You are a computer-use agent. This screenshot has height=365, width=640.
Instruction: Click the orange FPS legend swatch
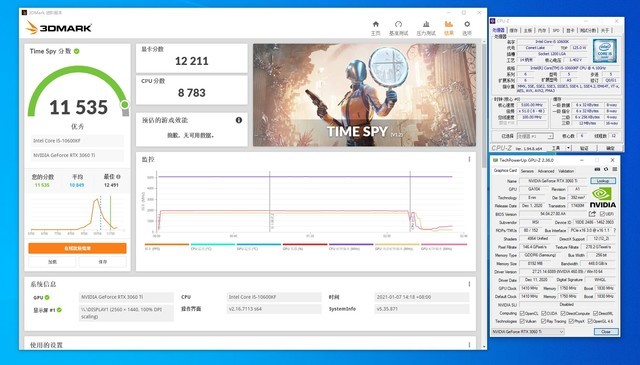coord(167,245)
